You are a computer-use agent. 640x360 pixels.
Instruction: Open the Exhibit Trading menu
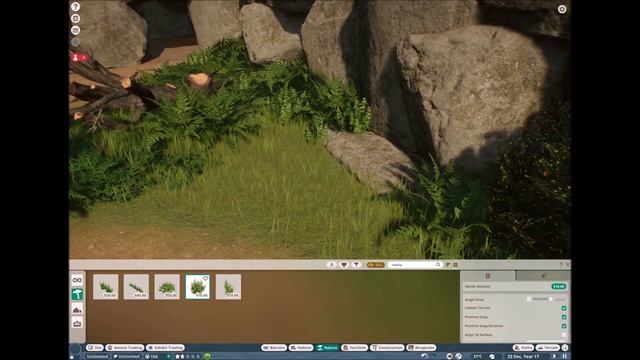click(x=165, y=348)
